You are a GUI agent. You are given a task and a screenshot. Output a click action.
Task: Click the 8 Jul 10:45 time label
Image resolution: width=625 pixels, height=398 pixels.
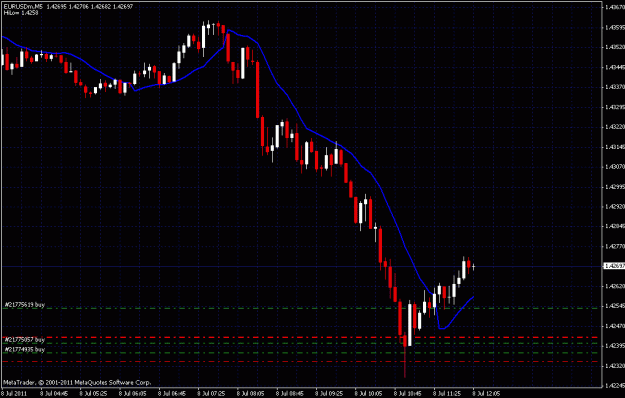pyautogui.click(x=408, y=394)
